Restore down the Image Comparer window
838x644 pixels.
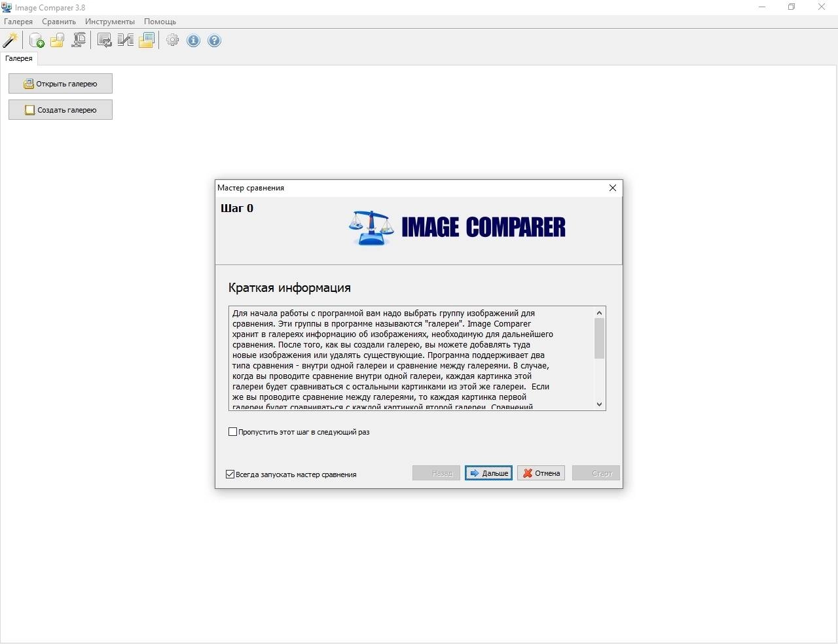792,7
